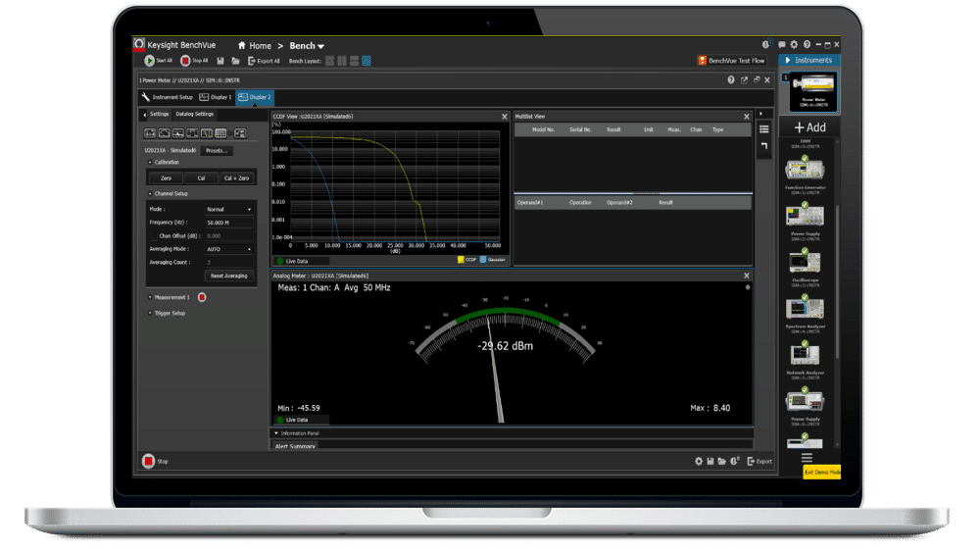The width and height of the screenshot is (980, 552).
Task: Open application settings gear in title bar
Action: tap(795, 45)
